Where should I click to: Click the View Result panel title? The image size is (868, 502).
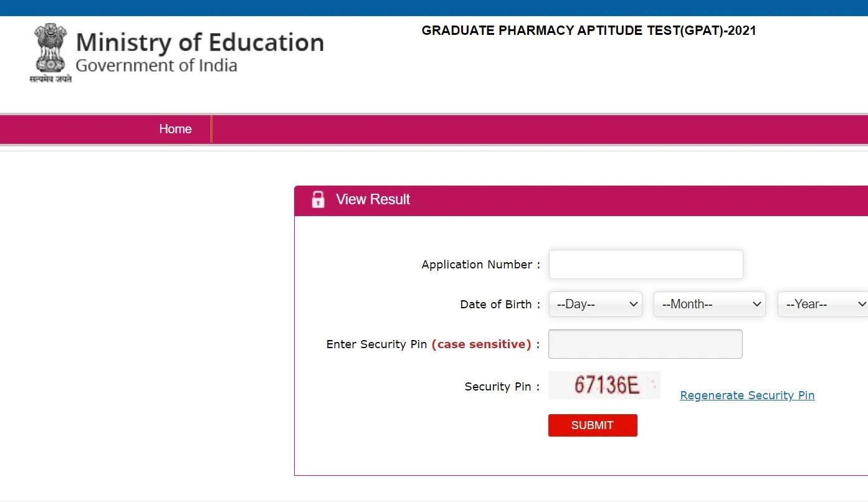click(x=373, y=199)
